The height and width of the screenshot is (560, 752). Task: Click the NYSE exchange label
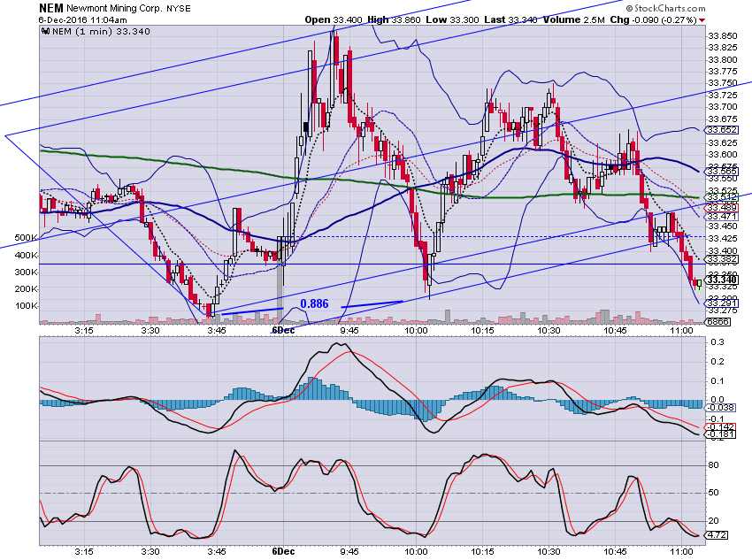click(178, 9)
